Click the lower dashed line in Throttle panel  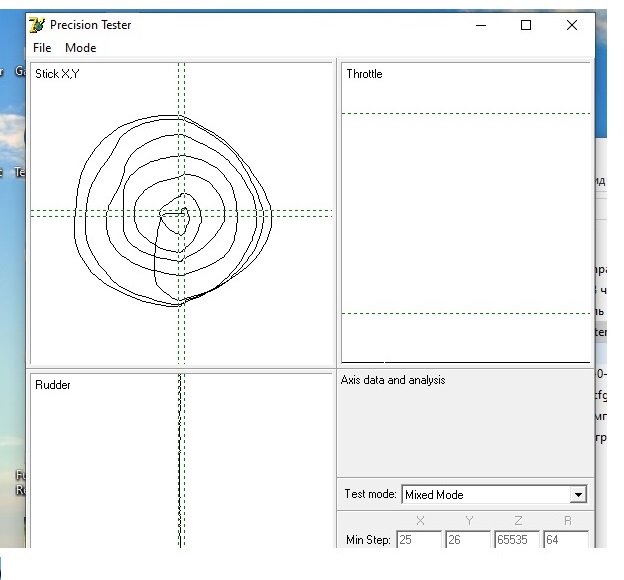pyautogui.click(x=465, y=313)
